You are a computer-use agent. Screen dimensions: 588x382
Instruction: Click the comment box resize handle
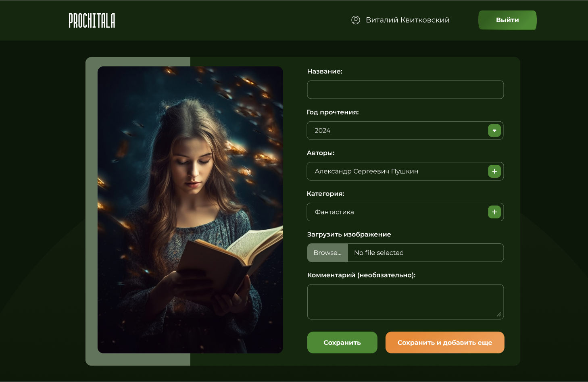[x=499, y=314]
